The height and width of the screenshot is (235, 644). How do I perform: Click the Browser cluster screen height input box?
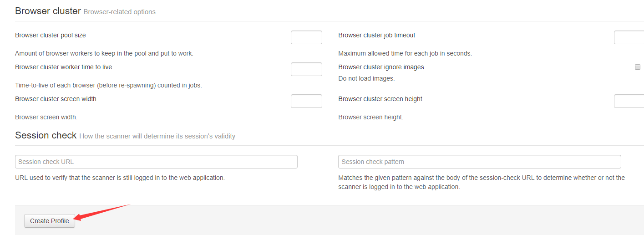pyautogui.click(x=629, y=101)
